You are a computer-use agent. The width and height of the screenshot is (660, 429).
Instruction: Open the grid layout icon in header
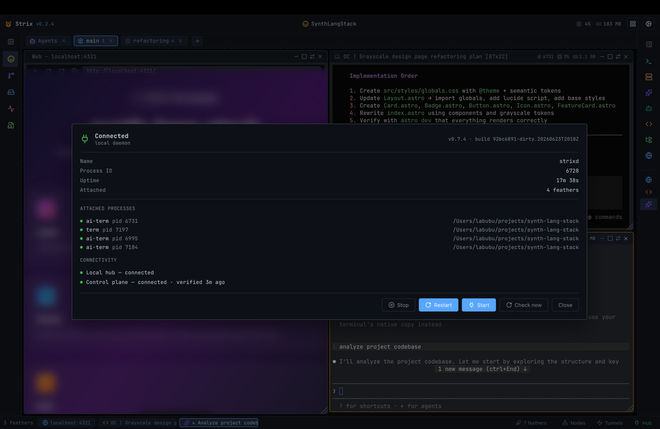click(x=633, y=24)
